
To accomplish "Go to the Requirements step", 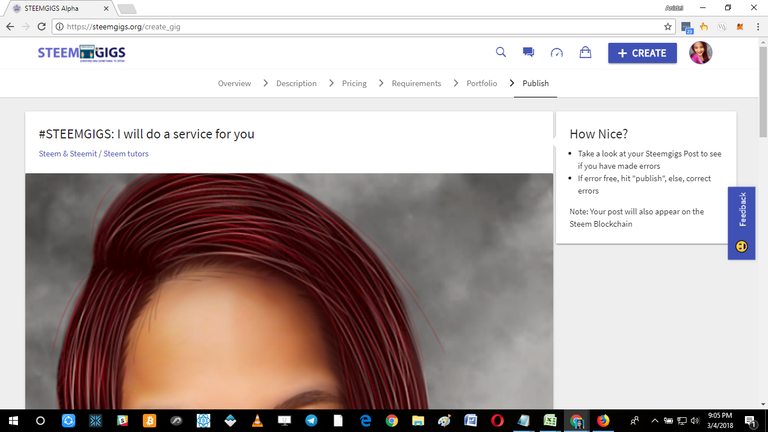I will click(416, 83).
